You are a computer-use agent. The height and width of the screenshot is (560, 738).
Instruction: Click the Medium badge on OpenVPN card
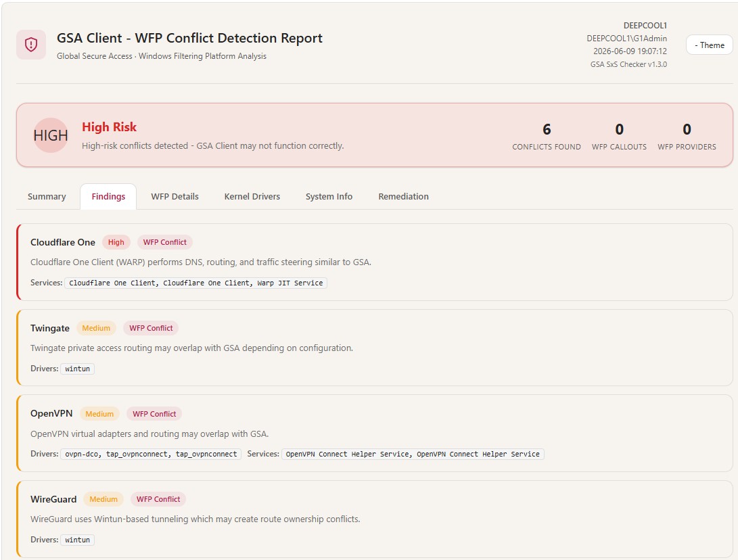(x=99, y=414)
